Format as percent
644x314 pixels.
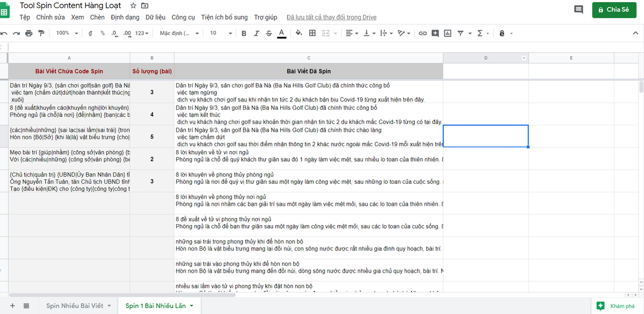[x=103, y=33]
